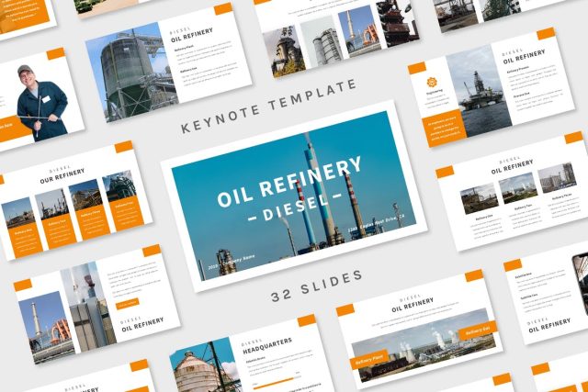Click the orange corner tab on green tank slide
Image resolution: width=588 pixels, height=392 pixels.
(222, 9)
